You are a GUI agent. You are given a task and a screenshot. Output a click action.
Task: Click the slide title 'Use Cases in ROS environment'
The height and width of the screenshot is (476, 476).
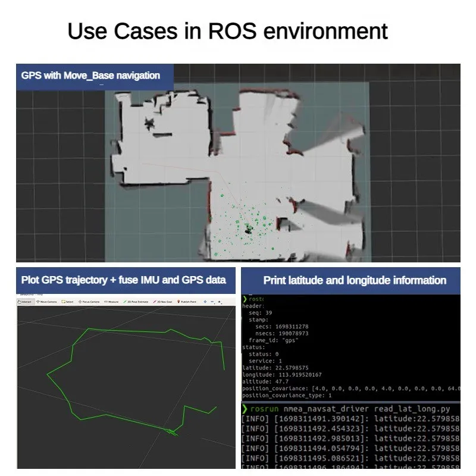227,31
